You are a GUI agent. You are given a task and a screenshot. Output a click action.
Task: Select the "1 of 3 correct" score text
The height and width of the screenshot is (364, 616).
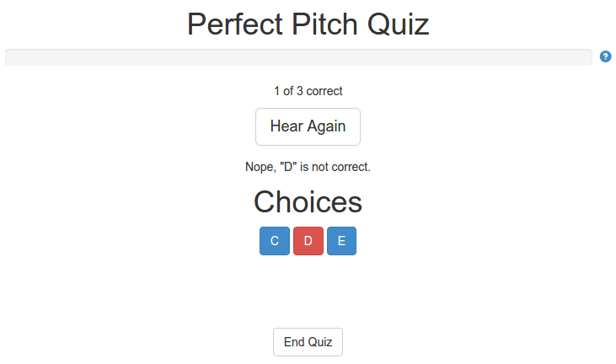(x=308, y=91)
